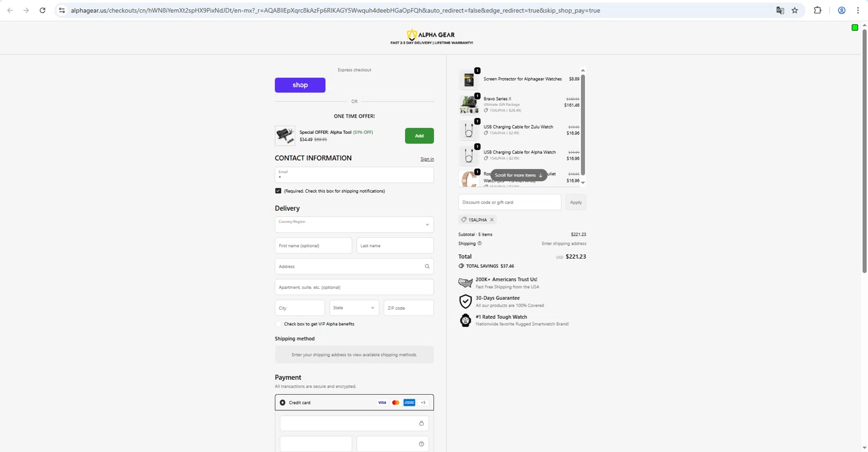This screenshot has height=452, width=868.
Task: Open the translate page icon
Action: 780,10
